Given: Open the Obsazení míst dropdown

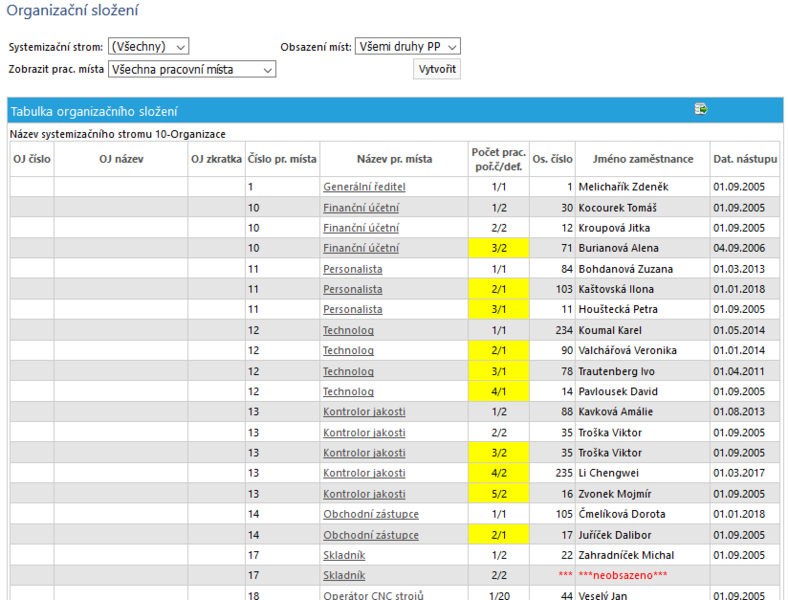Looking at the screenshot, I should (408, 47).
